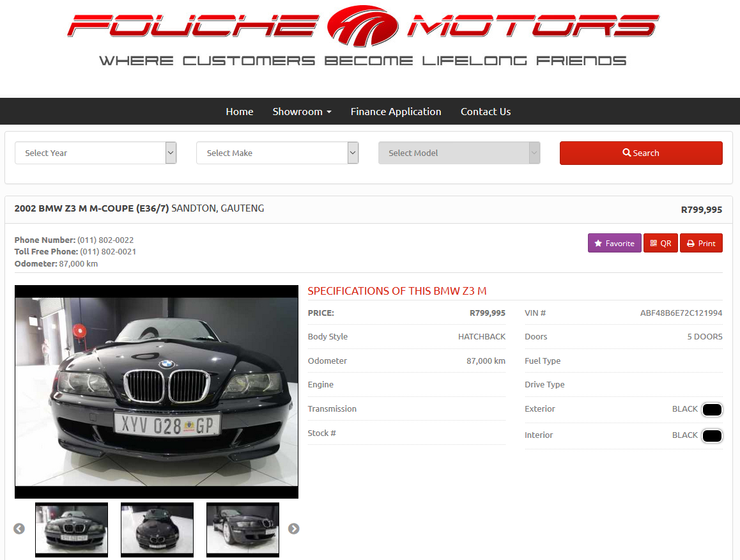The image size is (740, 560).
Task: Expand the Select Year dropdown
Action: 95,153
